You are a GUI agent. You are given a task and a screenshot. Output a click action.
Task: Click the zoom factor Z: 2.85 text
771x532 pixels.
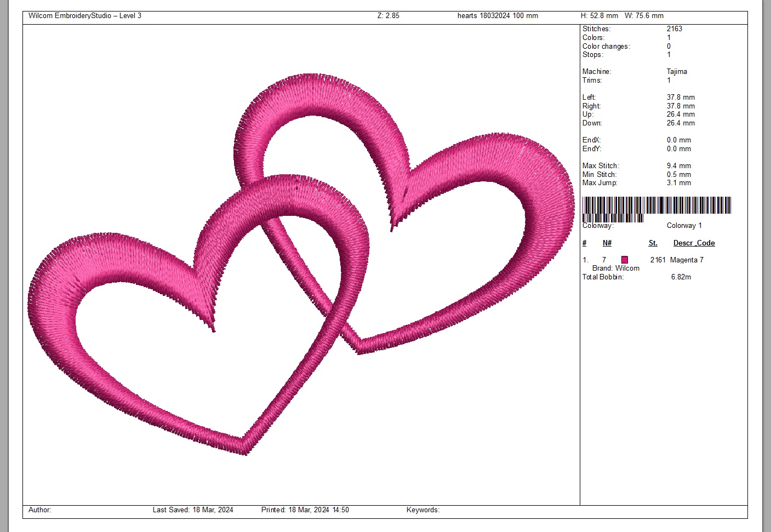click(x=388, y=15)
